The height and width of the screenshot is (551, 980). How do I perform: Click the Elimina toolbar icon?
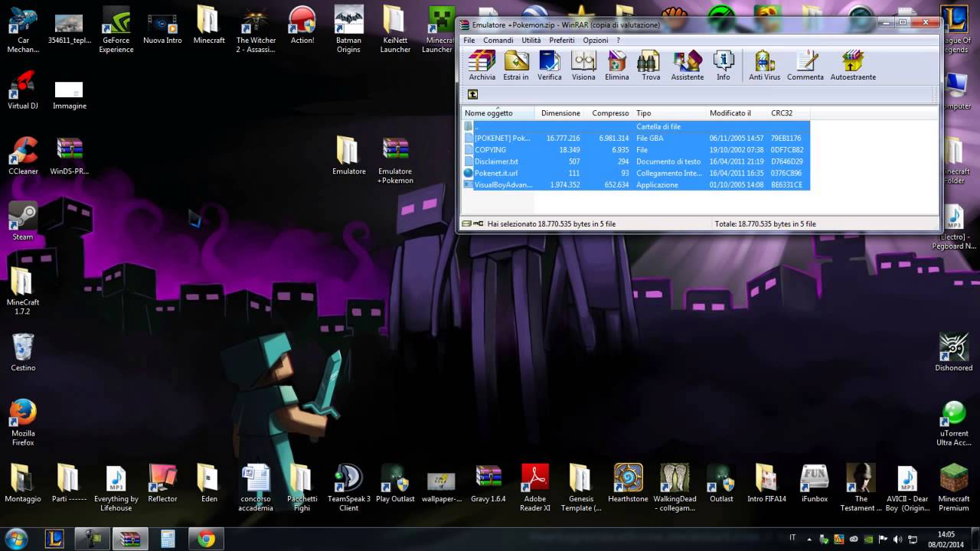point(617,65)
